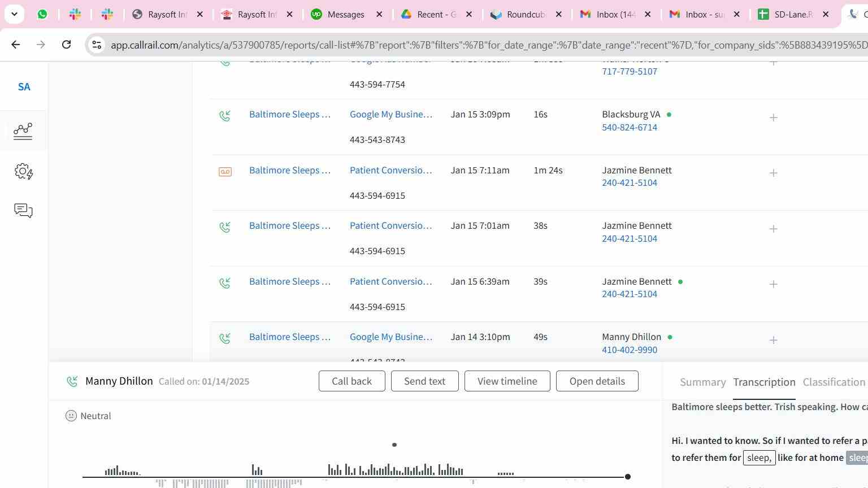Viewport: 868px width, 488px height.
Task: Click inbound call icon for Jan 15 6:39am call
Action: coord(225,283)
